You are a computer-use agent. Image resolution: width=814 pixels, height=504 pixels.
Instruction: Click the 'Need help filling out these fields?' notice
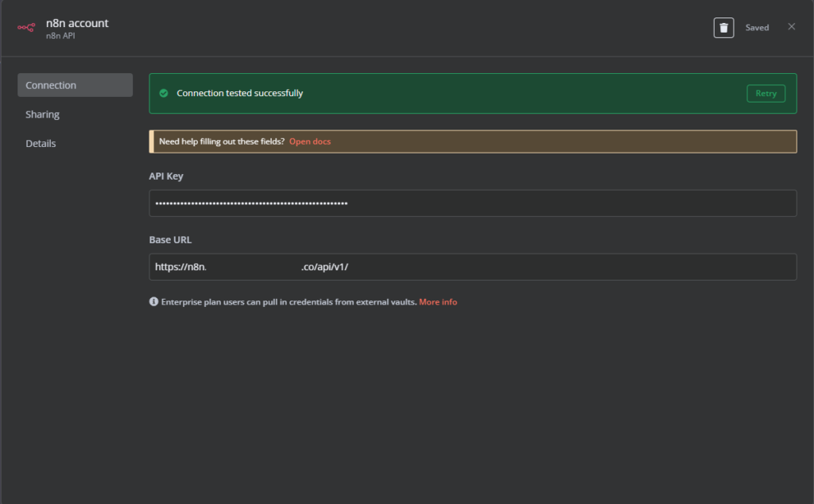(222, 142)
